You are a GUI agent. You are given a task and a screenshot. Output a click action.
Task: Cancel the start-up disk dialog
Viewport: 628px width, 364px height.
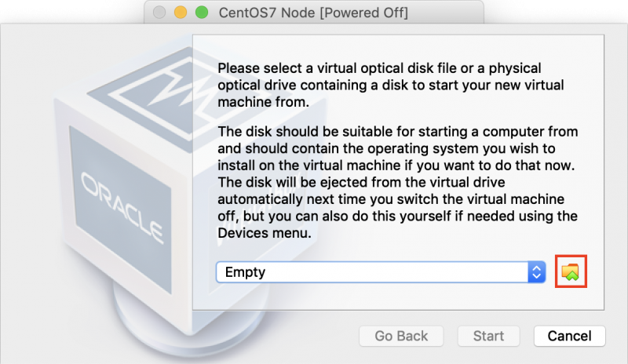(569, 336)
